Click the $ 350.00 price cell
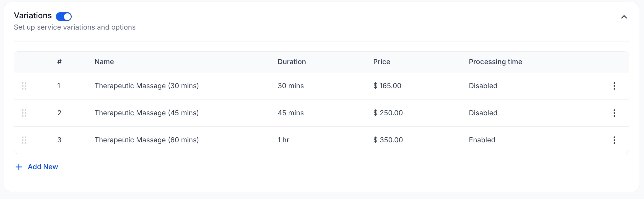644x199 pixels. click(388, 140)
